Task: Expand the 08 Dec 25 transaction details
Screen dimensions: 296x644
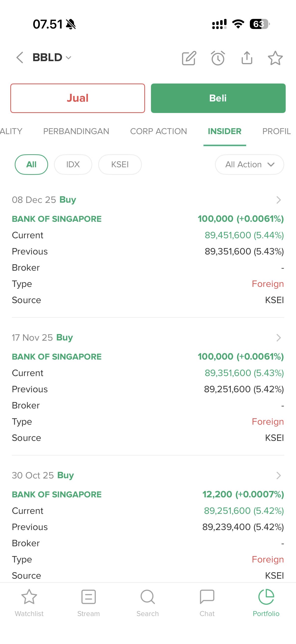Action: coord(279,200)
